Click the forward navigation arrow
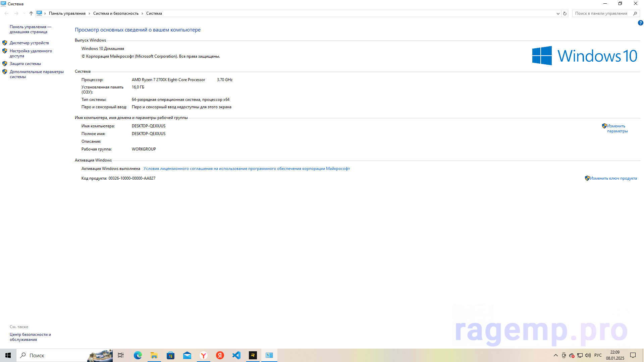This screenshot has width=644, height=362. click(16, 13)
